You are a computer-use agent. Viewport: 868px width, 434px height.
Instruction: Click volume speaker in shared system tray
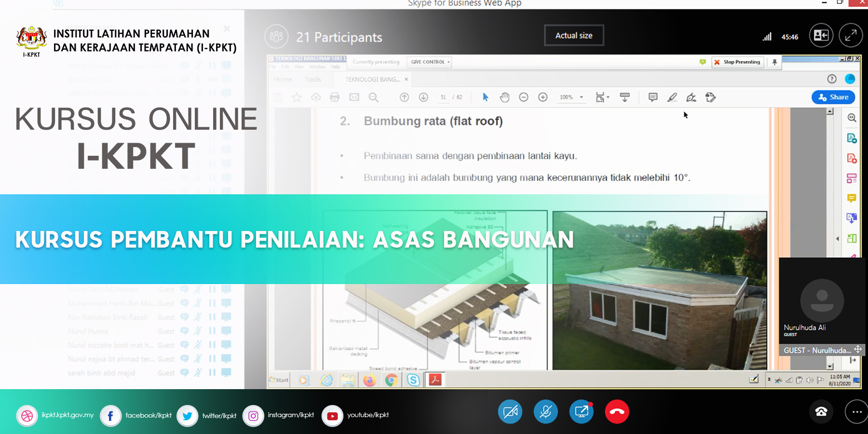click(810, 380)
